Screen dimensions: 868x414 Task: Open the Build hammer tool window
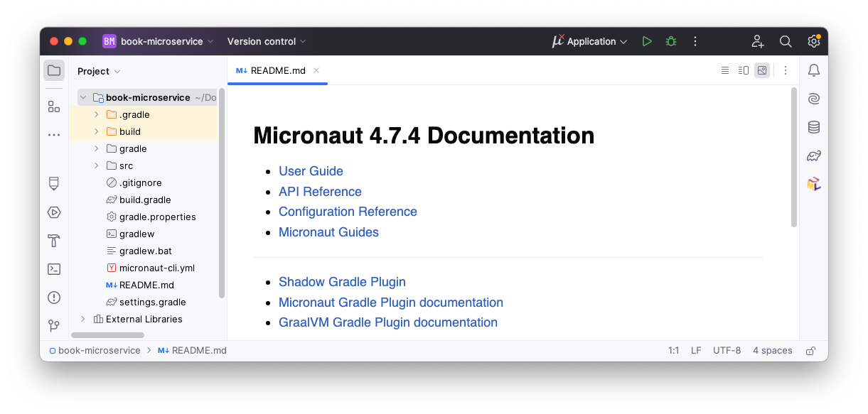point(54,241)
